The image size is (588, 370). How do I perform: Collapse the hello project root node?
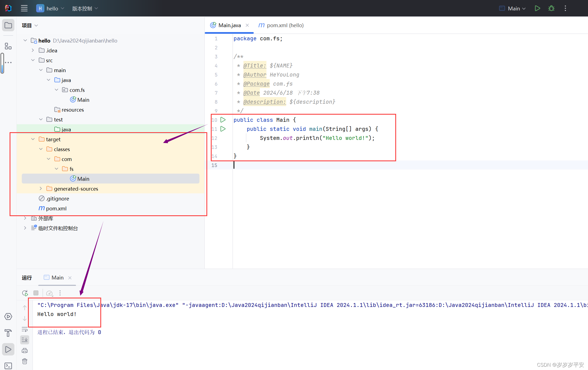[25, 41]
